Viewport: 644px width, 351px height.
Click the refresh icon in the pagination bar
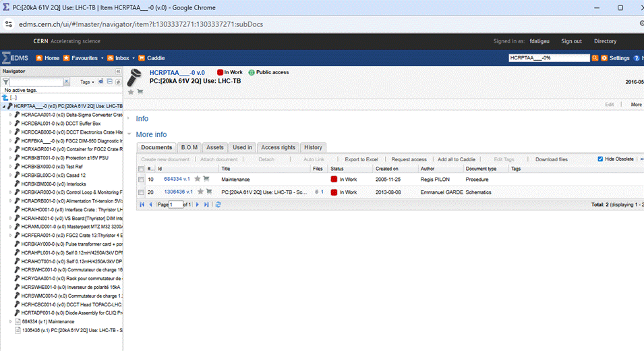(218, 204)
